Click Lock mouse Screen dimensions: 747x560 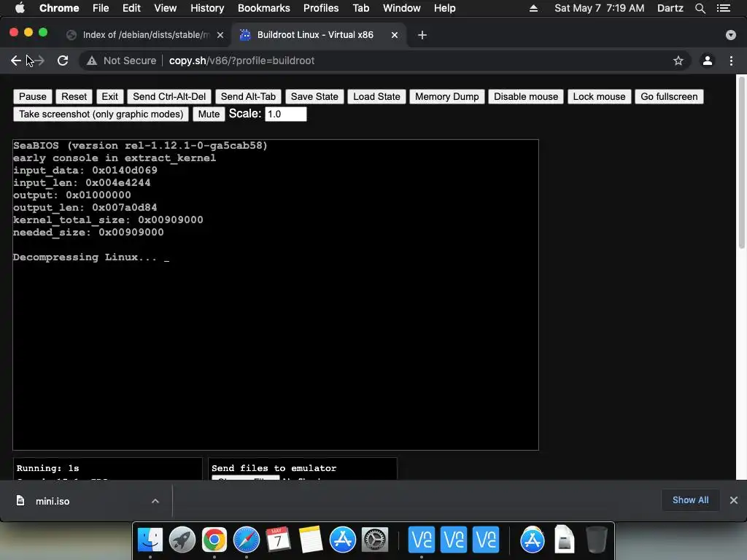(600, 97)
